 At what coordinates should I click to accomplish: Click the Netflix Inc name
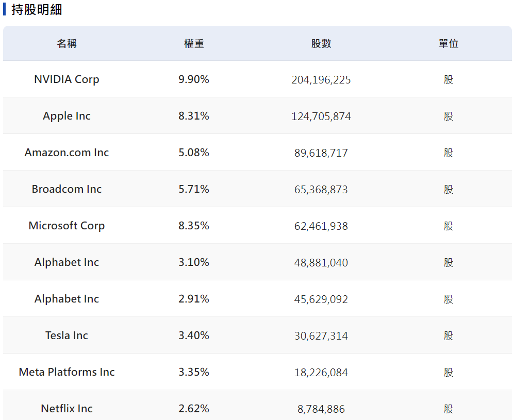(x=67, y=409)
